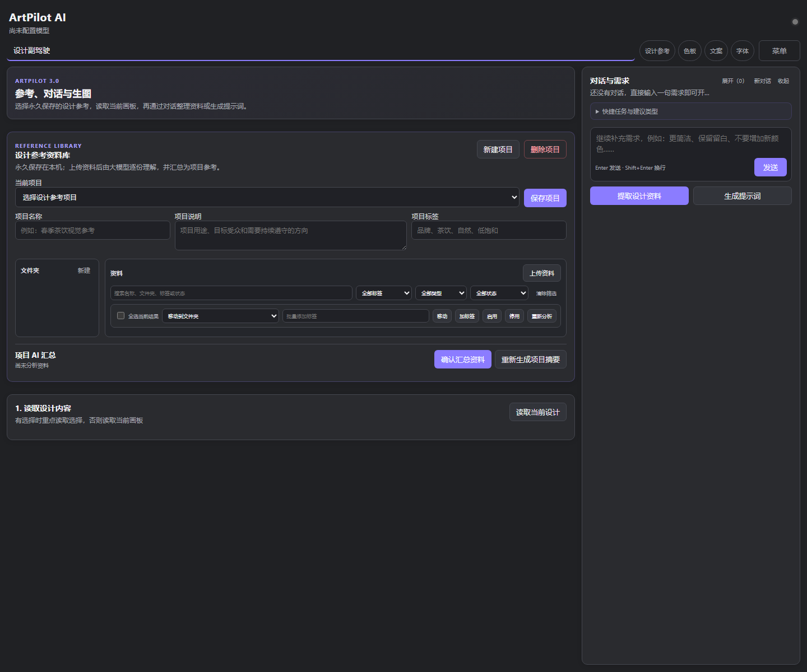Focus the 项目说明 text area

[x=291, y=235]
